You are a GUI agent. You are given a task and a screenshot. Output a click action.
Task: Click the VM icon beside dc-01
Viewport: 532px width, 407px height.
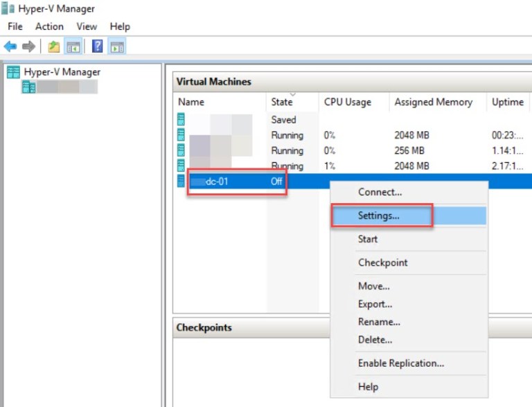pos(181,181)
